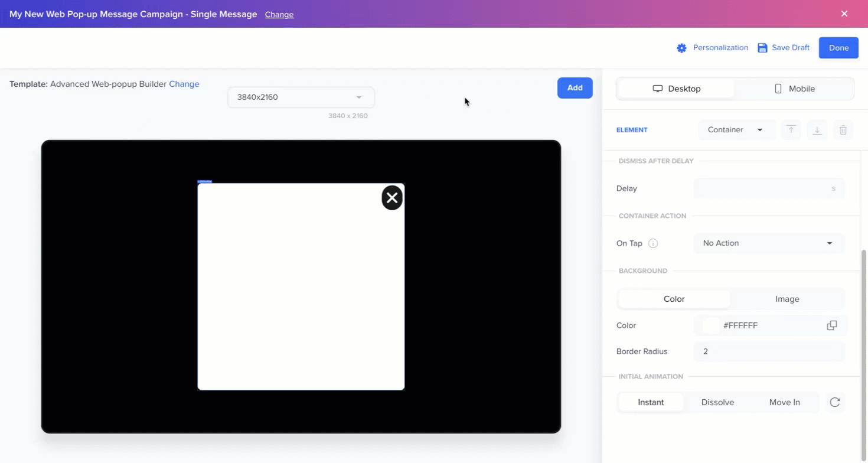Click the Done button
This screenshot has width=868, height=463.
[x=838, y=48]
